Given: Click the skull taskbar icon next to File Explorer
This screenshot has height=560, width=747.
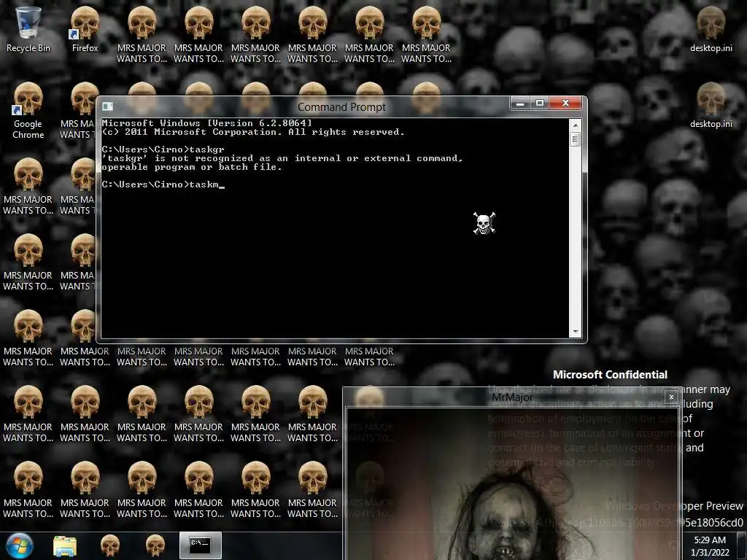Looking at the screenshot, I should pos(110,545).
